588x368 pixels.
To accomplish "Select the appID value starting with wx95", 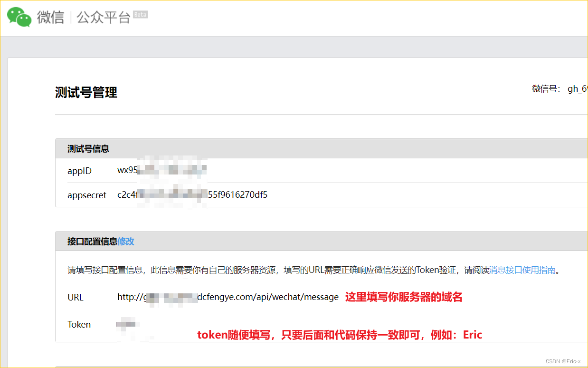I will click(162, 170).
